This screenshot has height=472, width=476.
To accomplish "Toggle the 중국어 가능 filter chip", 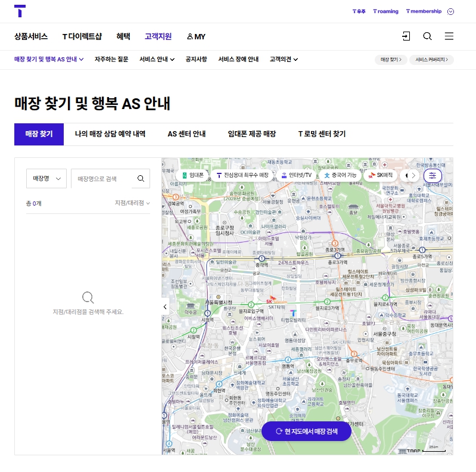I will pos(340,175).
